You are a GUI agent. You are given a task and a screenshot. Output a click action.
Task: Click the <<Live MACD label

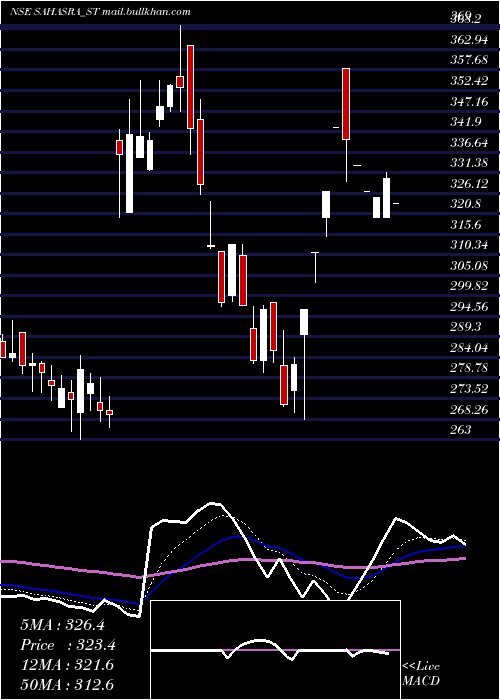pyautogui.click(x=421, y=673)
